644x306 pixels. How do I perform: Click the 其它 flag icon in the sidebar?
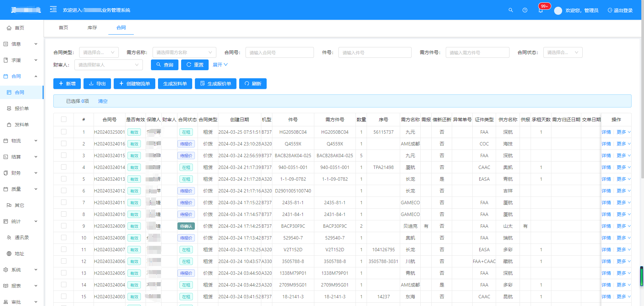click(9, 205)
